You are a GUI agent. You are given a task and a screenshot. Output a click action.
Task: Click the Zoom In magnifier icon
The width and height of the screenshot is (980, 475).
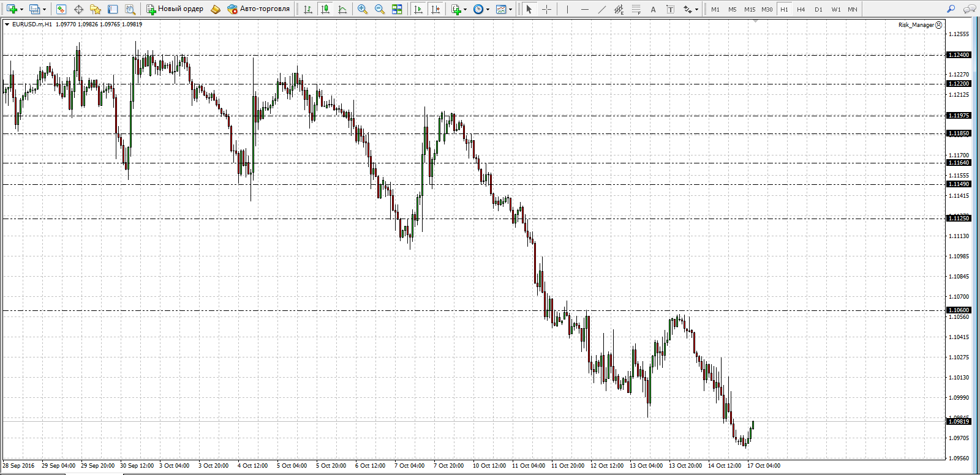(x=363, y=9)
